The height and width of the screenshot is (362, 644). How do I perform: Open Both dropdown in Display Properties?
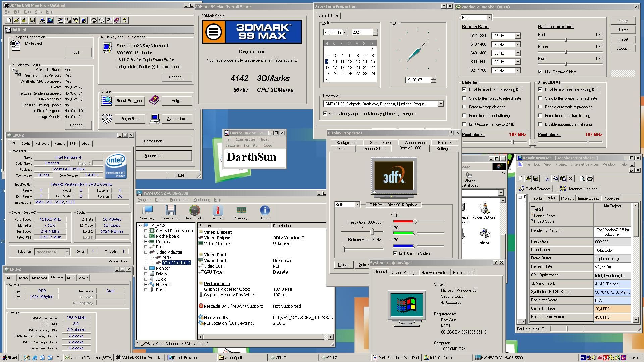coord(357,204)
